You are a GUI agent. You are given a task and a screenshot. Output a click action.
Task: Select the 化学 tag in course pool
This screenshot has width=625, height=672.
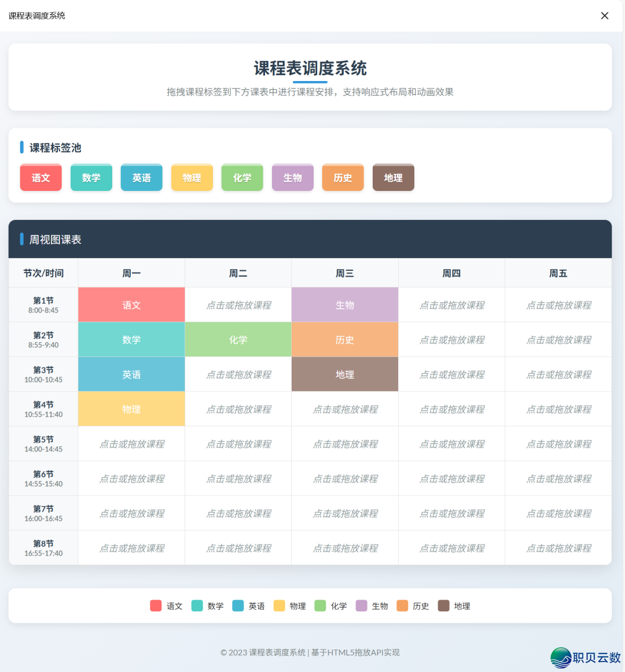[x=242, y=178]
